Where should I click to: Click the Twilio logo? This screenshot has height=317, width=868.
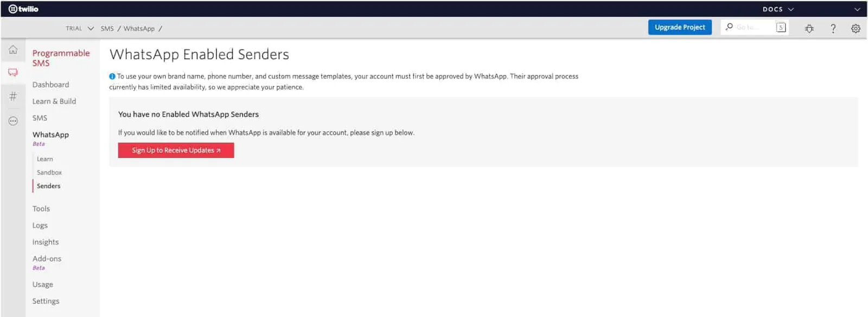23,9
